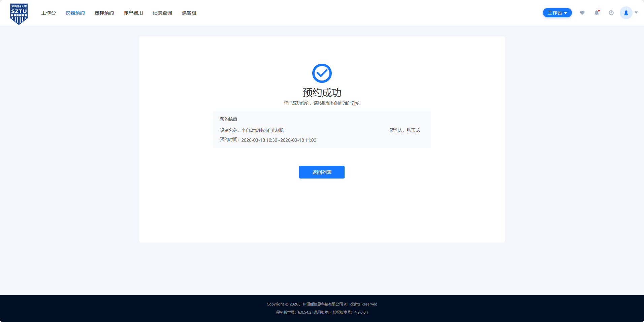Image resolution: width=644 pixels, height=322 pixels.
Task: Click the SZTU university logo
Action: [x=19, y=14]
